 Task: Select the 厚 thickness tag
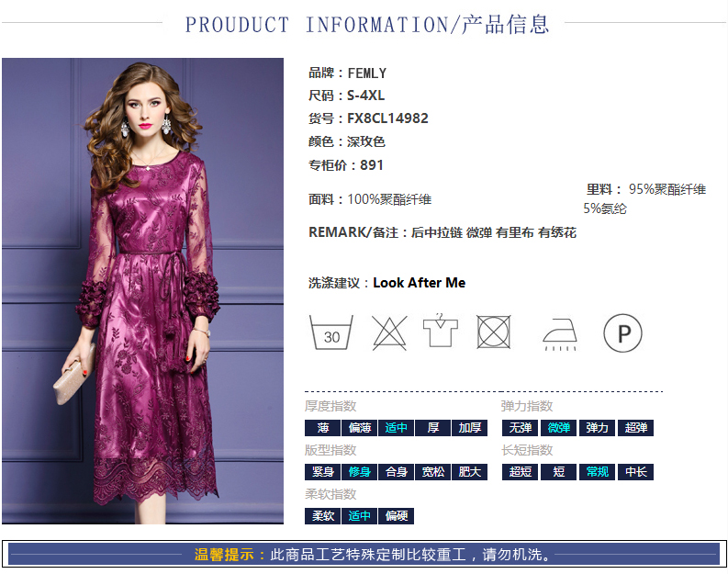click(432, 428)
